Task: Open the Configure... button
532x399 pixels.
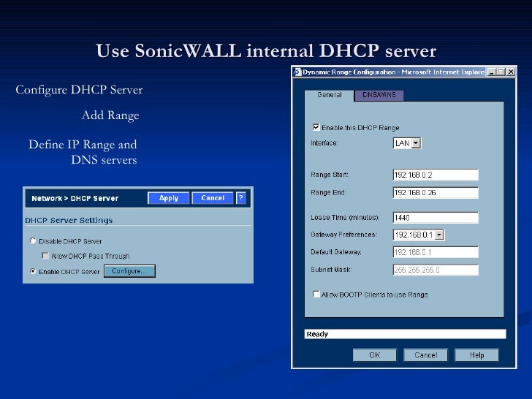Action: point(129,271)
